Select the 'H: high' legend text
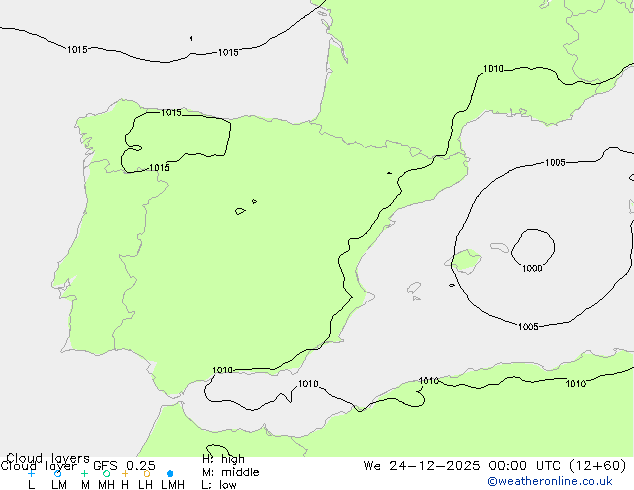Screen dimensions: 634x490 [x=223, y=459]
